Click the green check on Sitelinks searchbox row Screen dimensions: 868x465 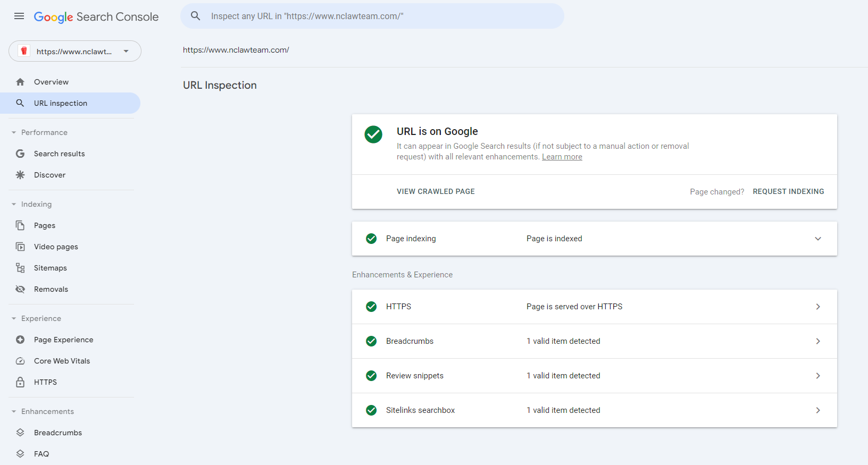[371, 410]
